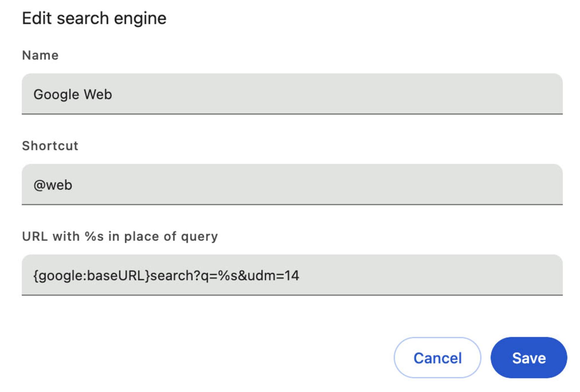Image resolution: width=580 pixels, height=392 pixels.
Task: Click the 'URL with %s in place of query' label
Action: coord(120,236)
